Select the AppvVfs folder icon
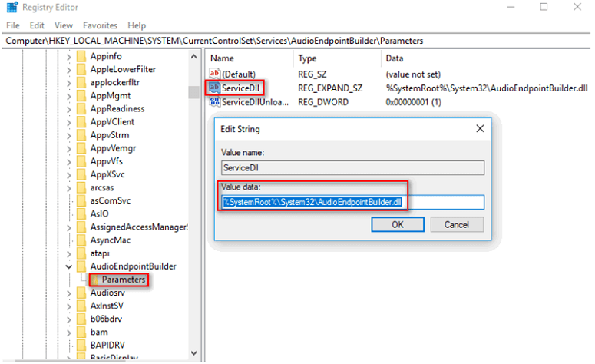This screenshot has width=595, height=364. [81, 161]
